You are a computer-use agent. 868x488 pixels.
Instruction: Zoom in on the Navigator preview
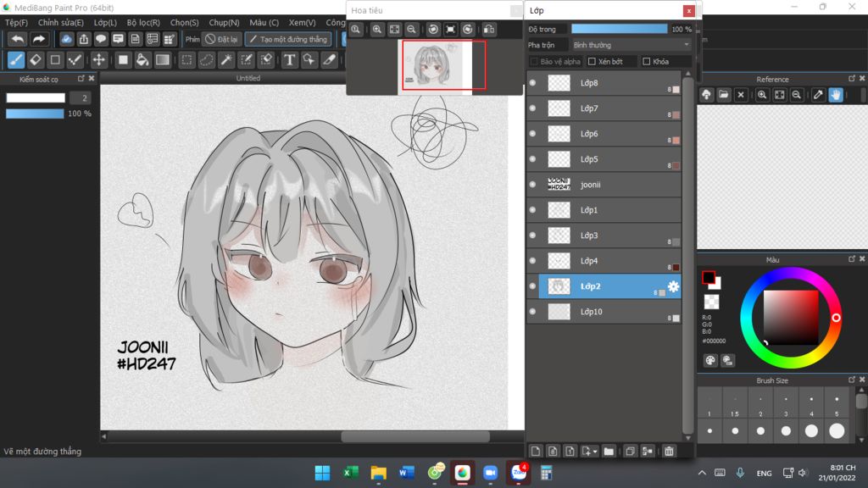377,30
